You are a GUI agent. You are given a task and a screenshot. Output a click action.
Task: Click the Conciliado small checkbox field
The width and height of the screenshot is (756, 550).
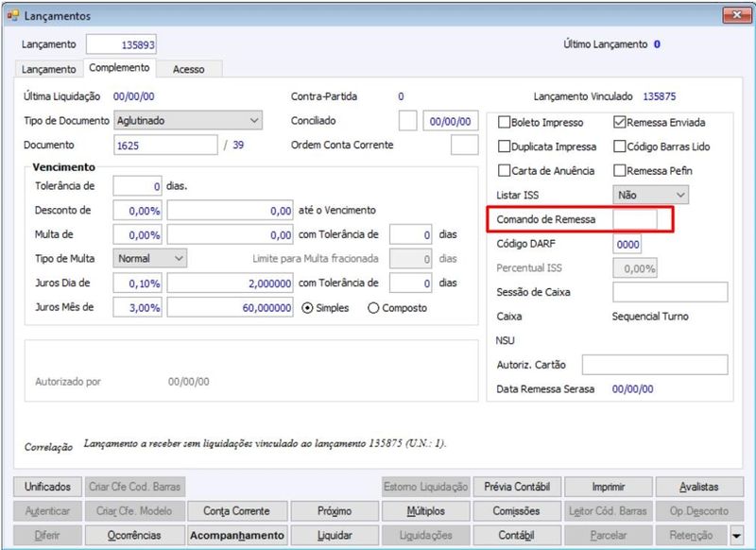coord(408,121)
